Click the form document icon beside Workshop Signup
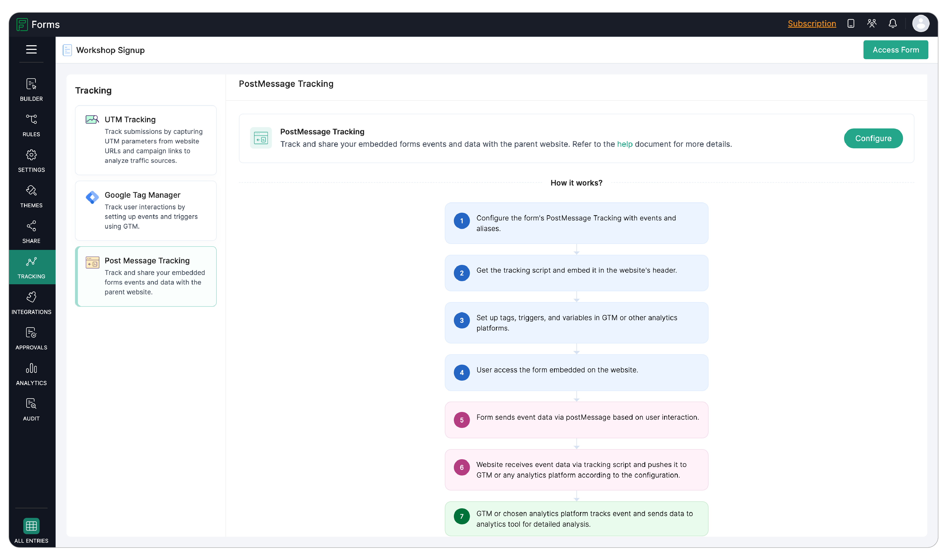 click(x=67, y=50)
